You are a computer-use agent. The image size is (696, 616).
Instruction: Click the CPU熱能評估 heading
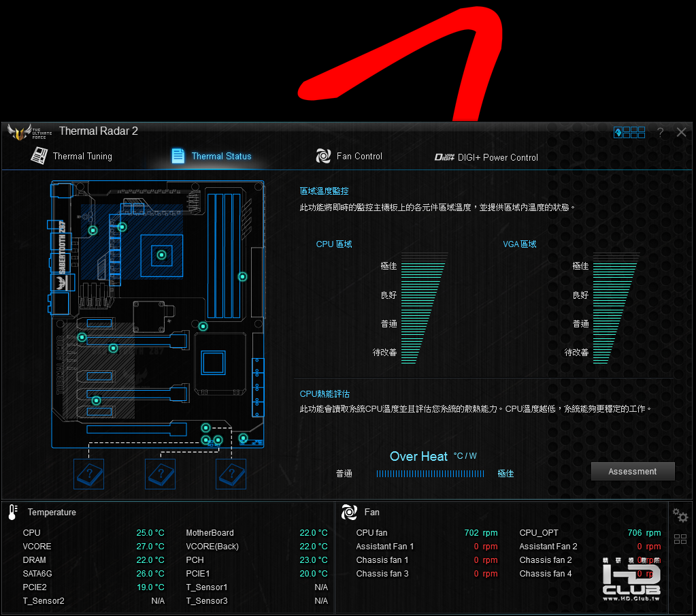click(325, 394)
